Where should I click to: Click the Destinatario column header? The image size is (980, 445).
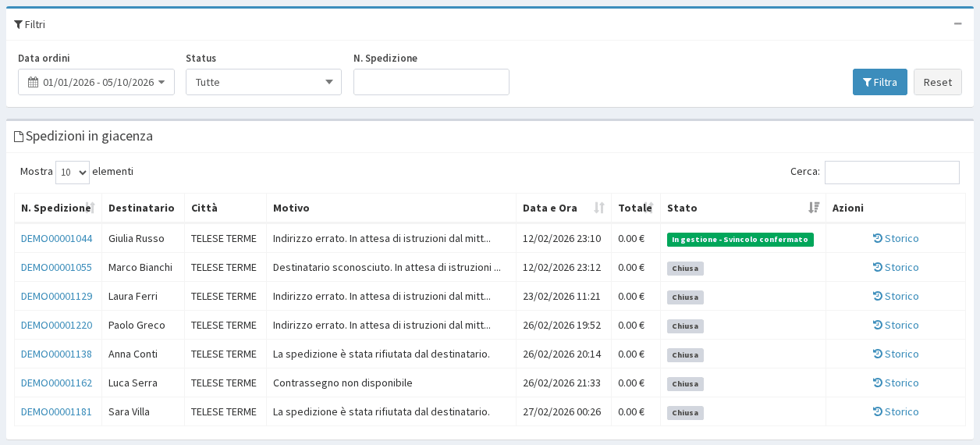tap(141, 208)
